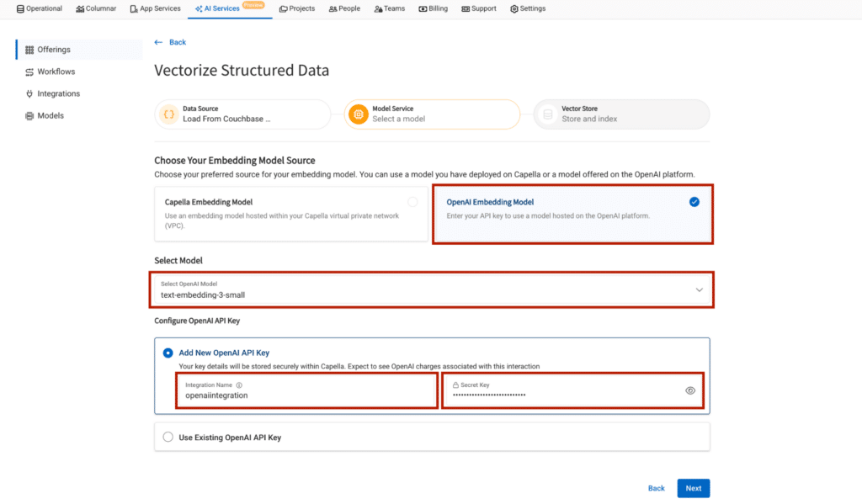Click the Vectorize Structured Data heading
Image resolution: width=862 pixels, height=504 pixels.
(242, 71)
